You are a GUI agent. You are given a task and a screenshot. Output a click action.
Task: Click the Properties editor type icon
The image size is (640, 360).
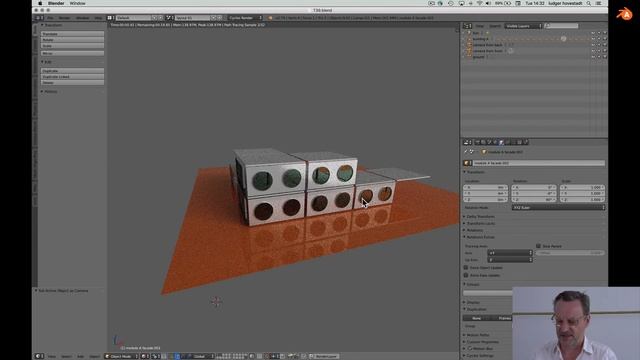pyautogui.click(x=467, y=142)
